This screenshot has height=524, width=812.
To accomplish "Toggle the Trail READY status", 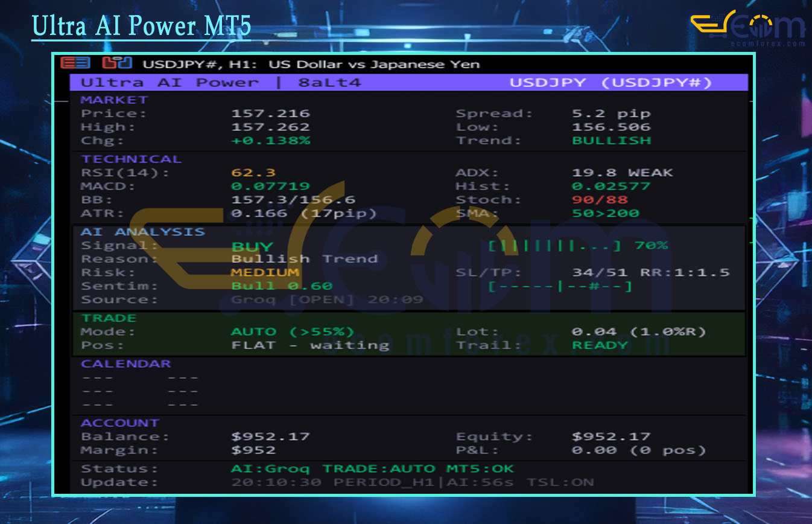I will (x=600, y=345).
